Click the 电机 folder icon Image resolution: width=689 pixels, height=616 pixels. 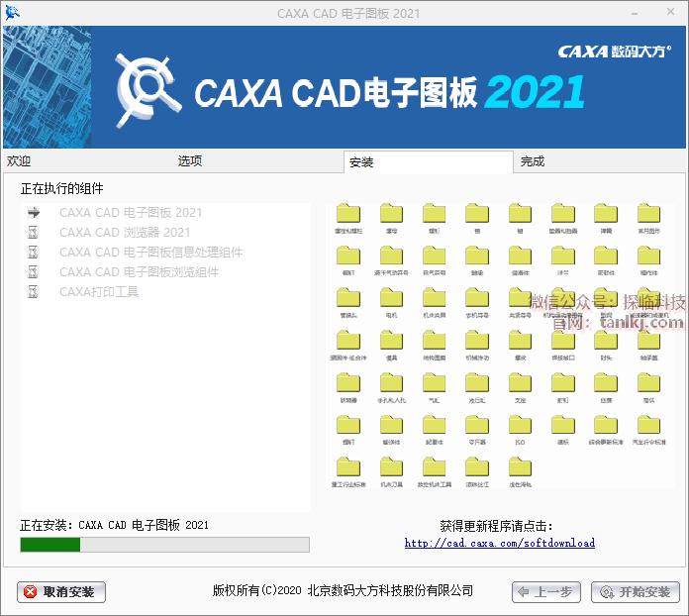391,298
